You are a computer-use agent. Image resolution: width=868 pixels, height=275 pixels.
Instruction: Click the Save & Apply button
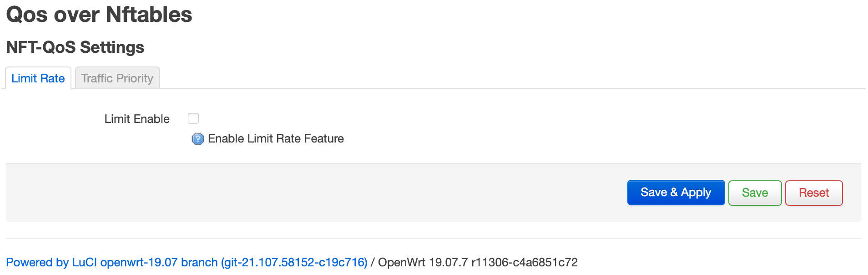[x=676, y=193]
